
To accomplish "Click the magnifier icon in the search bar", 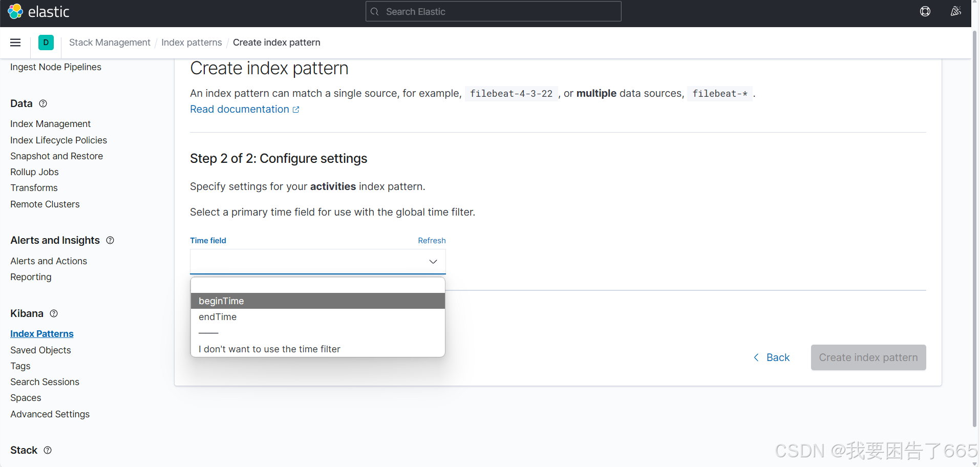I will click(375, 11).
